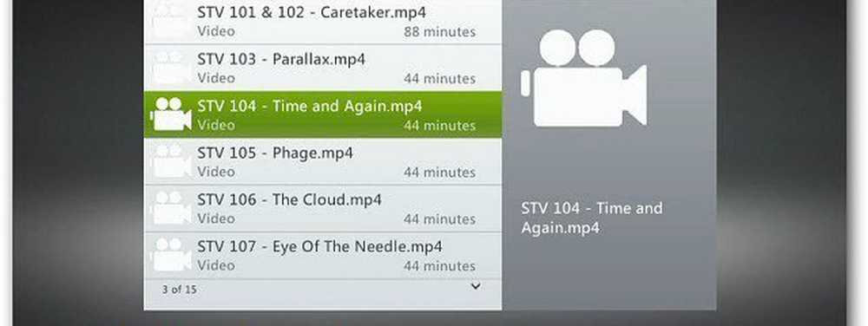Viewport: 868px width, 326px height.
Task: Click 44 minutes on Eye Of The Needle row
Action: pyautogui.click(x=439, y=266)
